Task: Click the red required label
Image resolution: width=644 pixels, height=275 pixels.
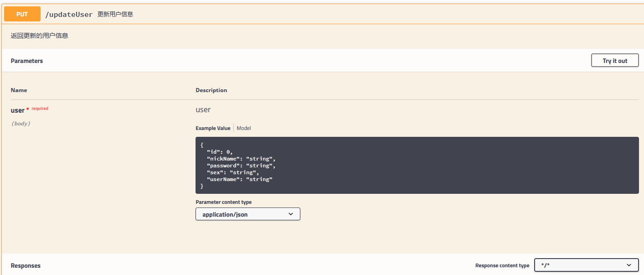Action: (x=40, y=109)
